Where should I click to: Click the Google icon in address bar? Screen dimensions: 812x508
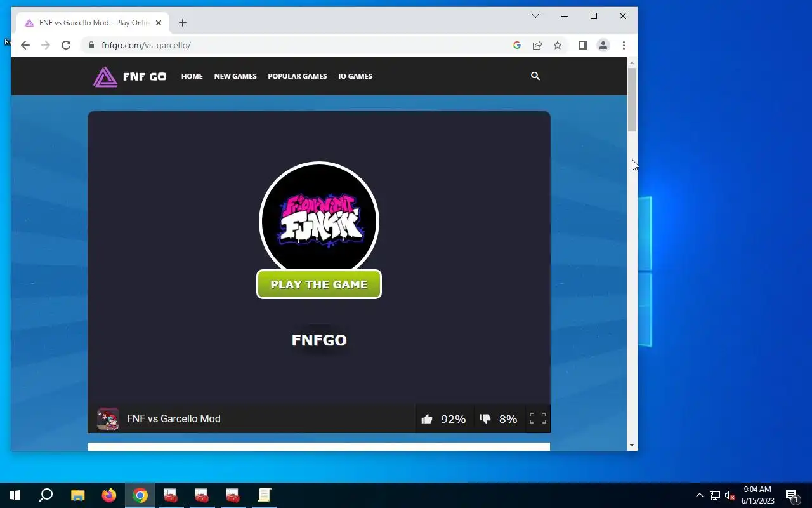517,45
